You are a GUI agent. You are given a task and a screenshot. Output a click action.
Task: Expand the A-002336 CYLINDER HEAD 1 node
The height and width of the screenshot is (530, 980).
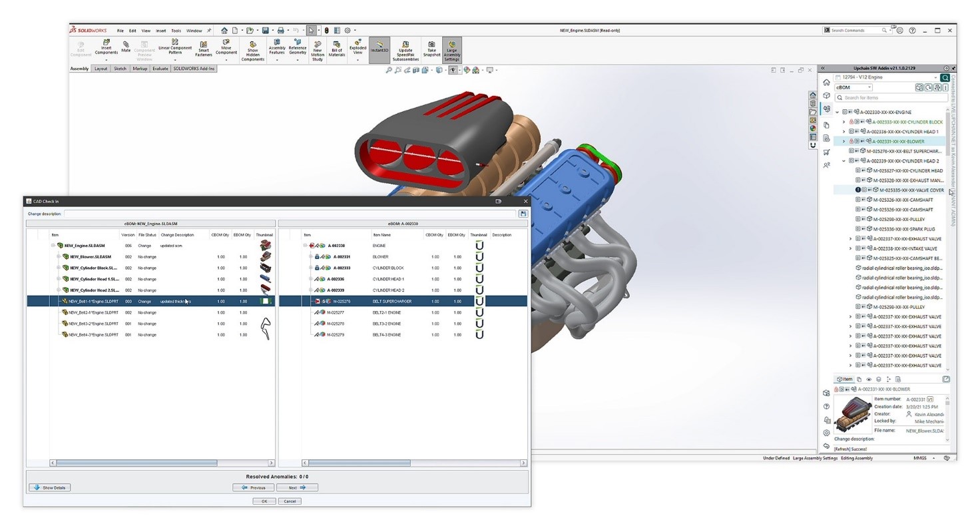pyautogui.click(x=844, y=132)
